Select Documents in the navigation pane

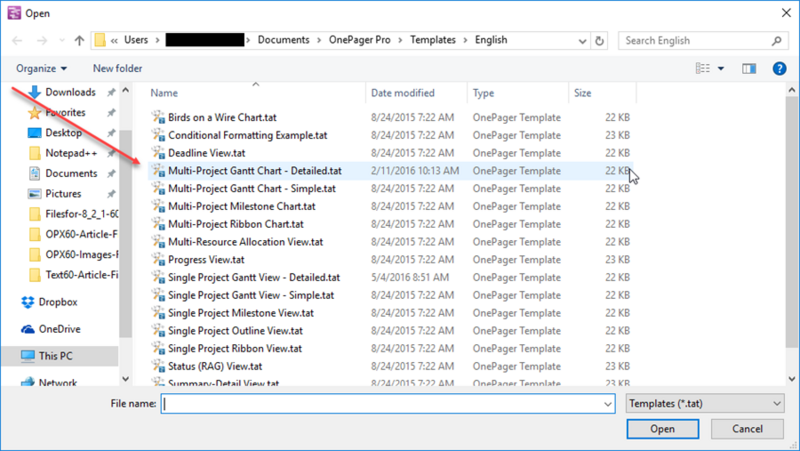pyautogui.click(x=71, y=173)
